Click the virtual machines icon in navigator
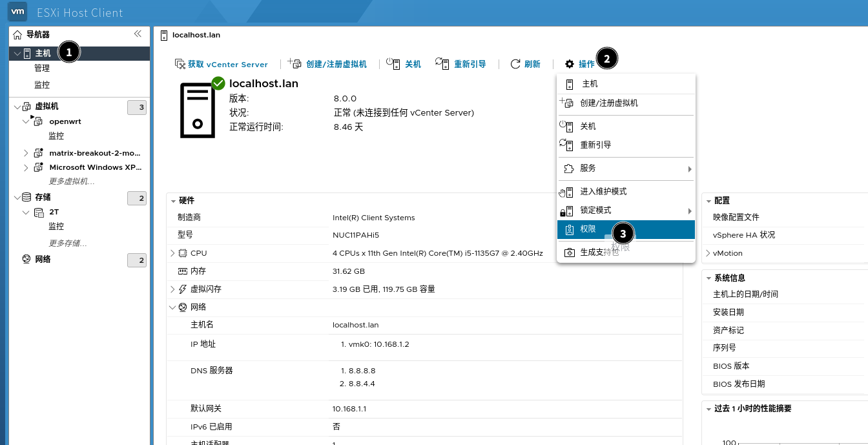The width and height of the screenshot is (868, 445). [27, 107]
